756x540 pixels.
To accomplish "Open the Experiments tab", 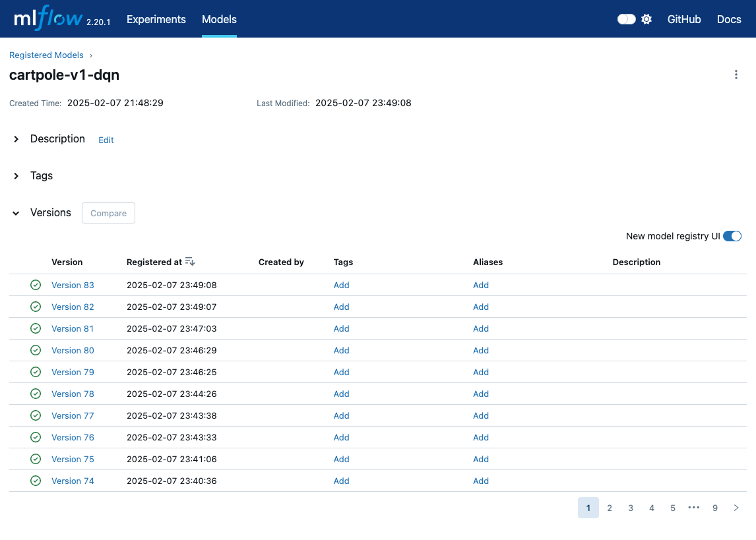I will click(x=156, y=19).
